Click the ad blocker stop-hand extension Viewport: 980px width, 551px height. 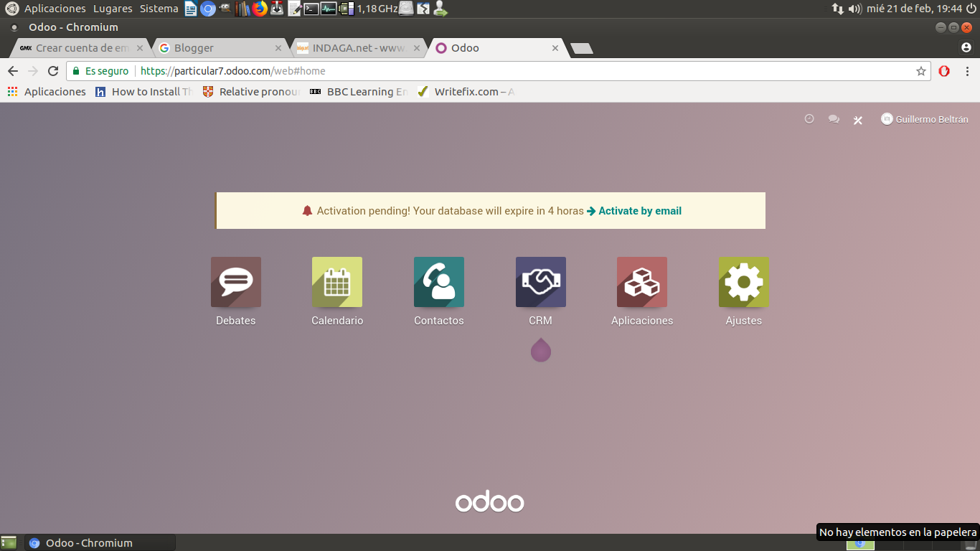[x=944, y=71]
